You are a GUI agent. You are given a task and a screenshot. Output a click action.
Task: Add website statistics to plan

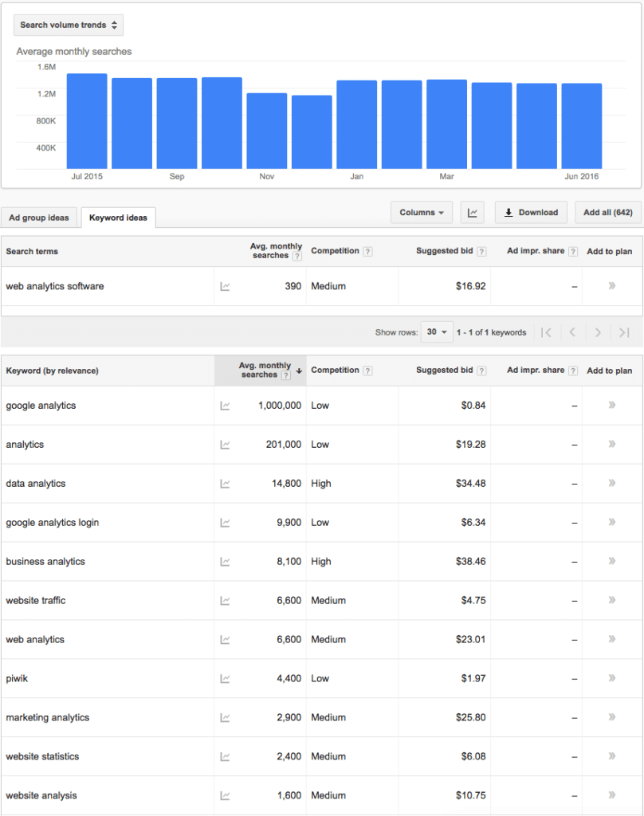tap(612, 756)
